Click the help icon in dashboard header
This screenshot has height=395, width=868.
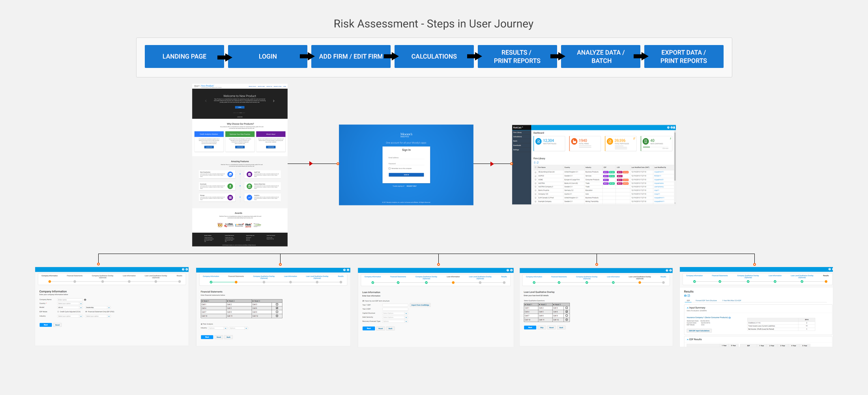[x=668, y=128]
